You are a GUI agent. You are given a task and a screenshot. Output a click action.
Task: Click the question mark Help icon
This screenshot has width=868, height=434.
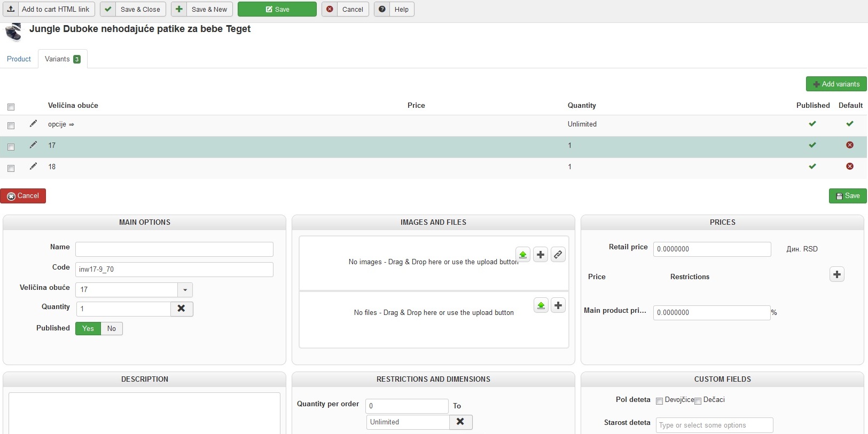click(382, 9)
